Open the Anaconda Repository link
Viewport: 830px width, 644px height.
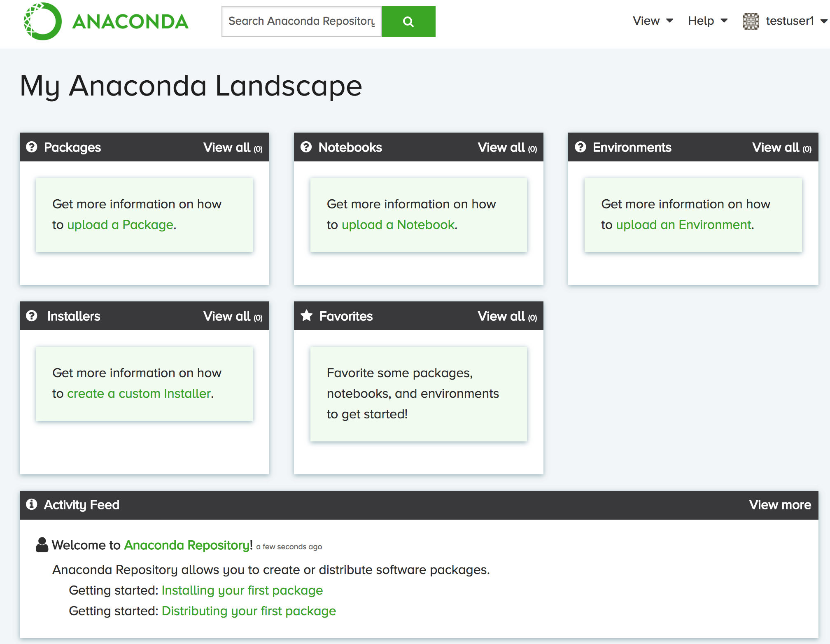[x=187, y=545]
